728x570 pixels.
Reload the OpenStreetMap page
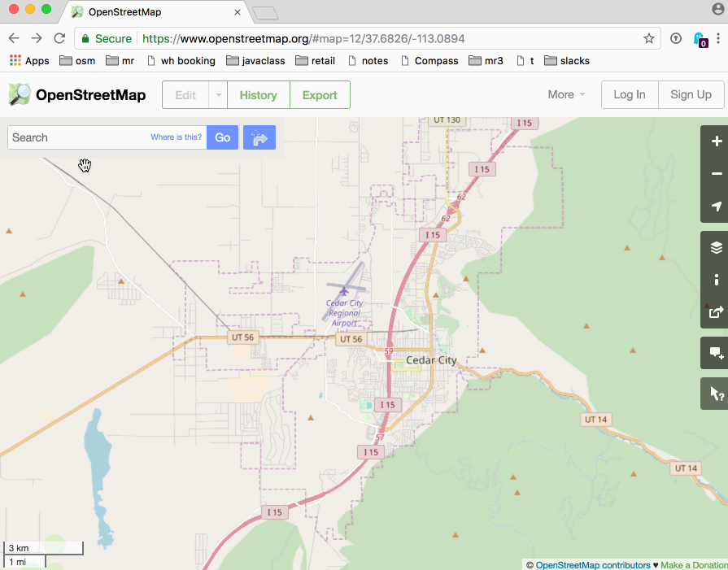pyautogui.click(x=59, y=38)
